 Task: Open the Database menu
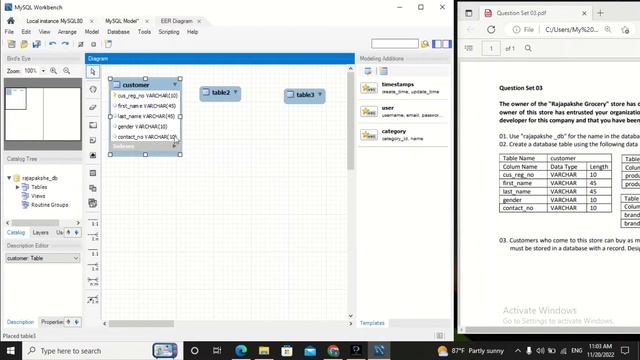tap(118, 32)
